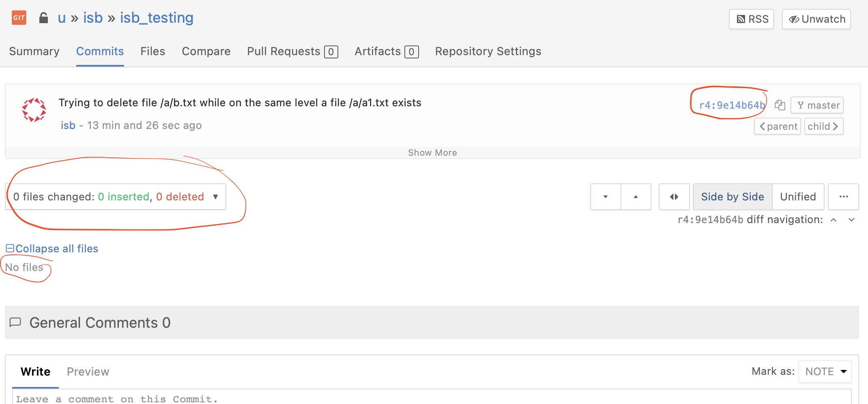Open the three-dots diff options menu

pyautogui.click(x=843, y=197)
